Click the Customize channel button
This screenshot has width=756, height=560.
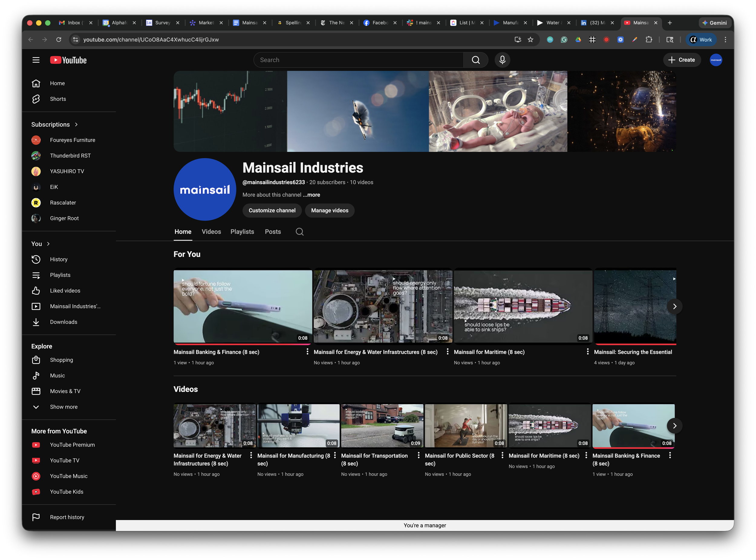272,211
